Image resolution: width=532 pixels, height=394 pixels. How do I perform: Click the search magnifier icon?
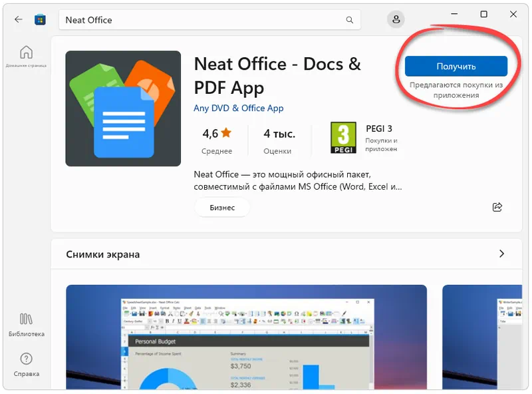click(350, 20)
